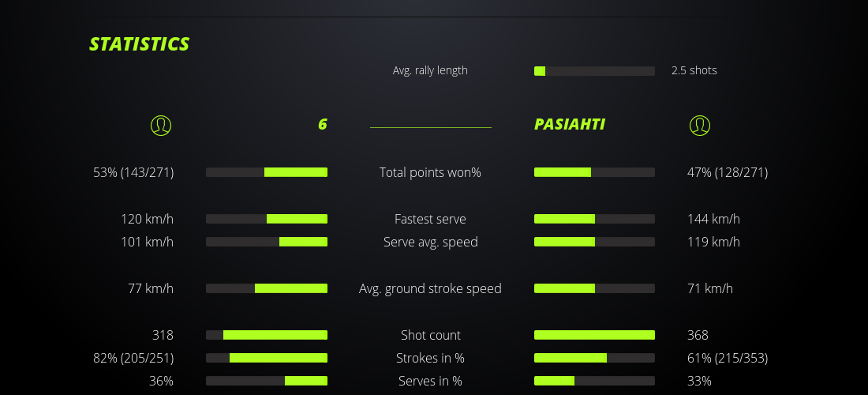Viewport: 868px width, 395px height.
Task: Click the right Shot count bar
Action: [x=594, y=335]
